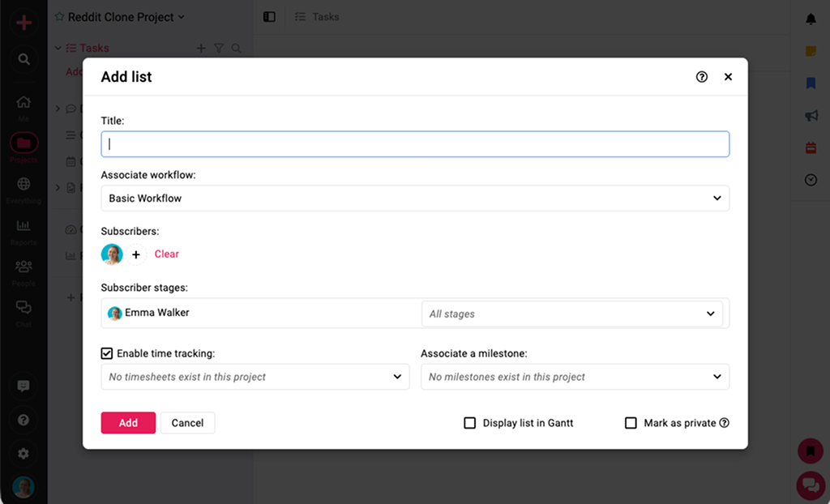Viewport: 830px width, 504px height.
Task: Click the Cancel button
Action: (187, 423)
